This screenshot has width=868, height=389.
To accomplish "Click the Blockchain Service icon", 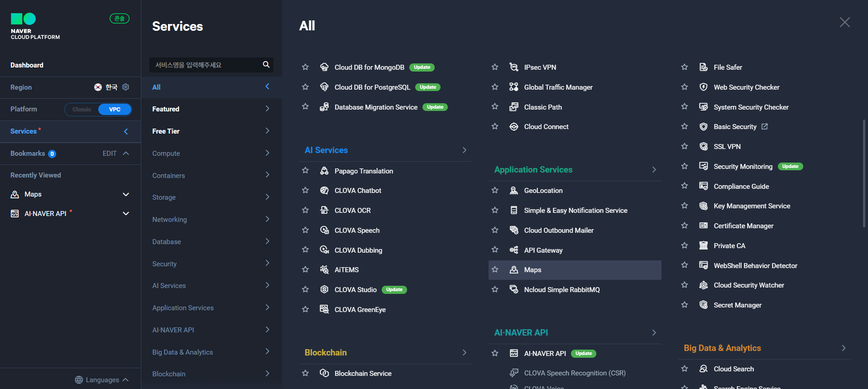I will point(324,373).
